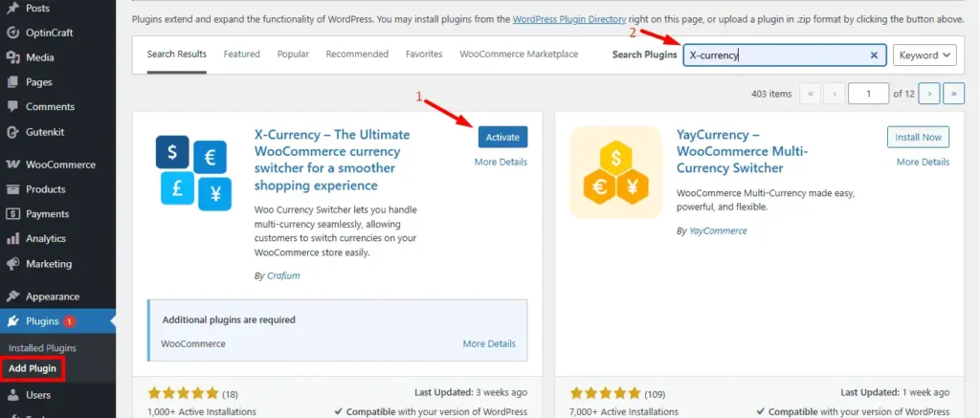This screenshot has width=980, height=418.
Task: Click the X-Currency five-star rating
Action: coord(183,394)
